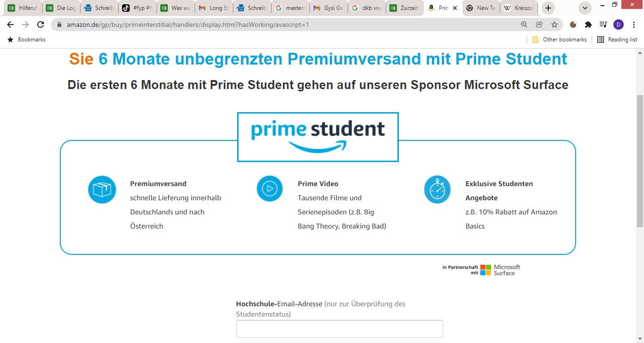The width and height of the screenshot is (644, 343).
Task: Click the address bar URL
Action: tap(188, 24)
